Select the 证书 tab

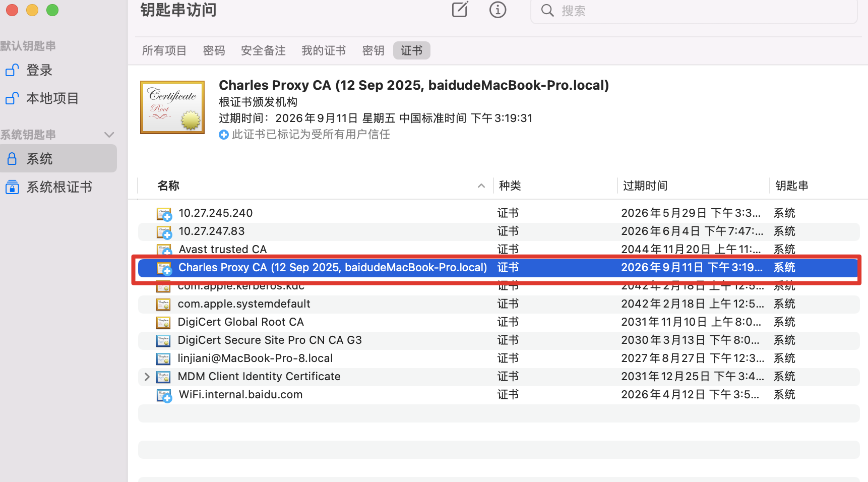[411, 50]
